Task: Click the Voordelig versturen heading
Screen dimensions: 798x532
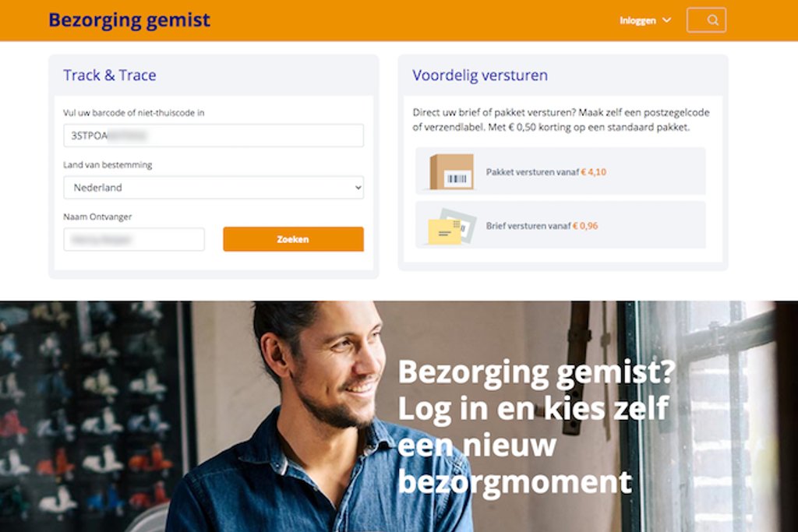Action: click(480, 76)
